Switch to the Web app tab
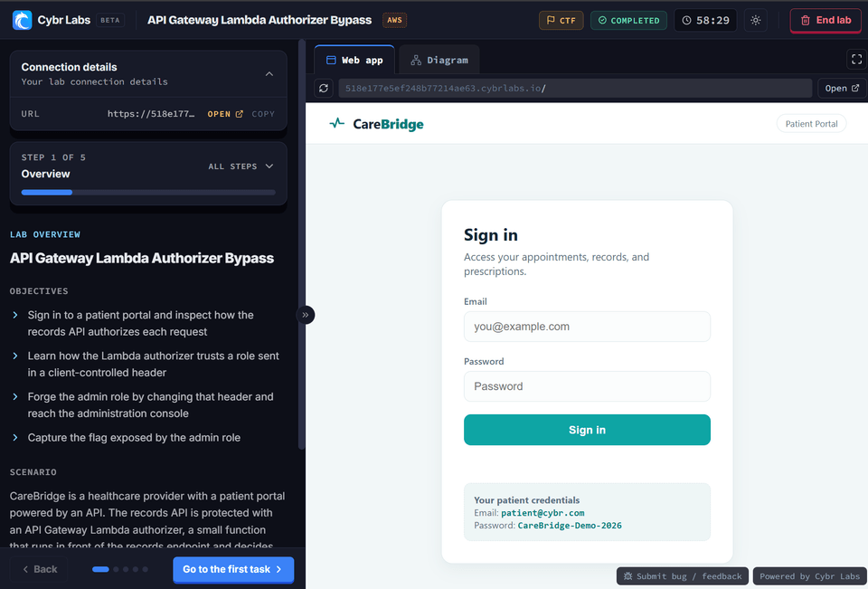This screenshot has height=589, width=868. (354, 60)
